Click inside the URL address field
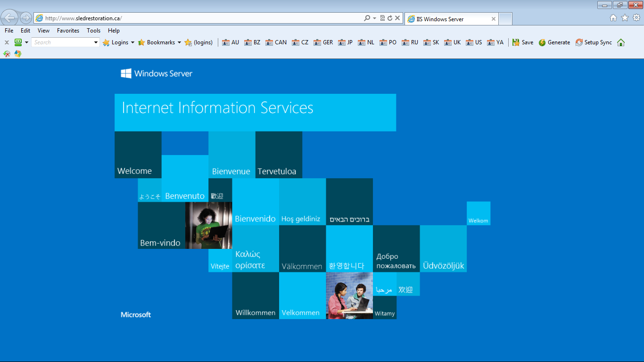 [x=198, y=18]
